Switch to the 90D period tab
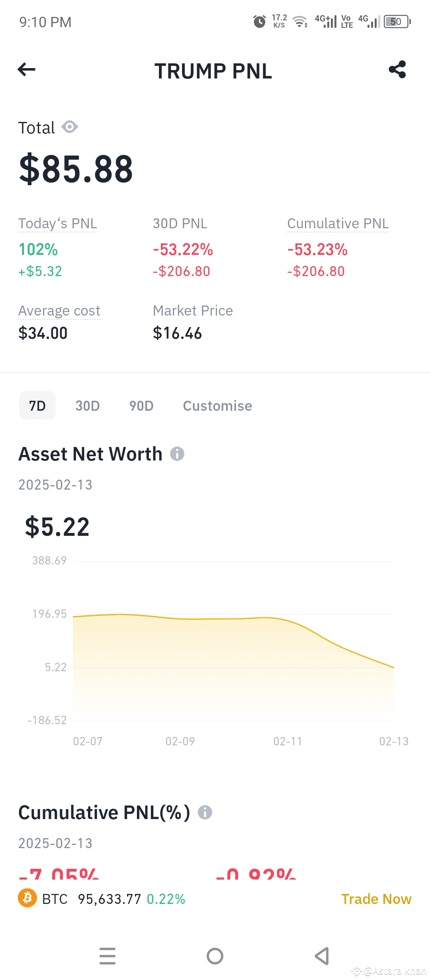 tap(141, 406)
